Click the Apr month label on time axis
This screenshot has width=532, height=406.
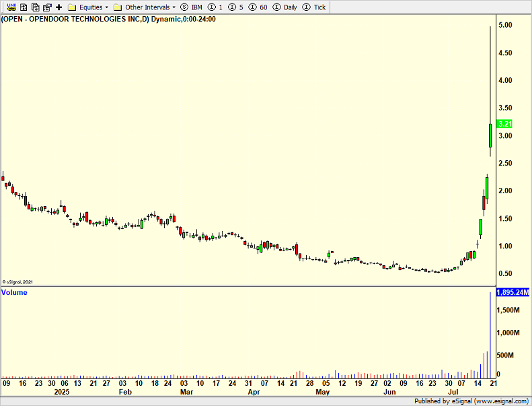254,392
